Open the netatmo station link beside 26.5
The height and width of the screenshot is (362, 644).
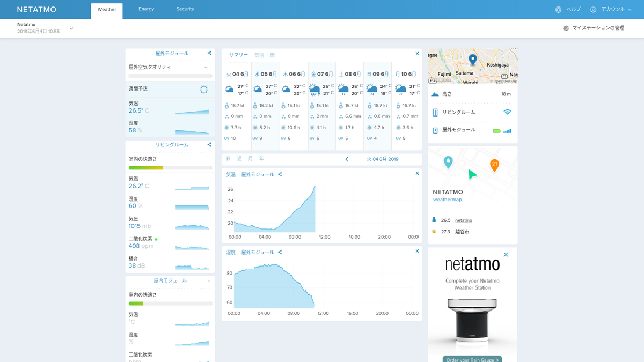[464, 220]
